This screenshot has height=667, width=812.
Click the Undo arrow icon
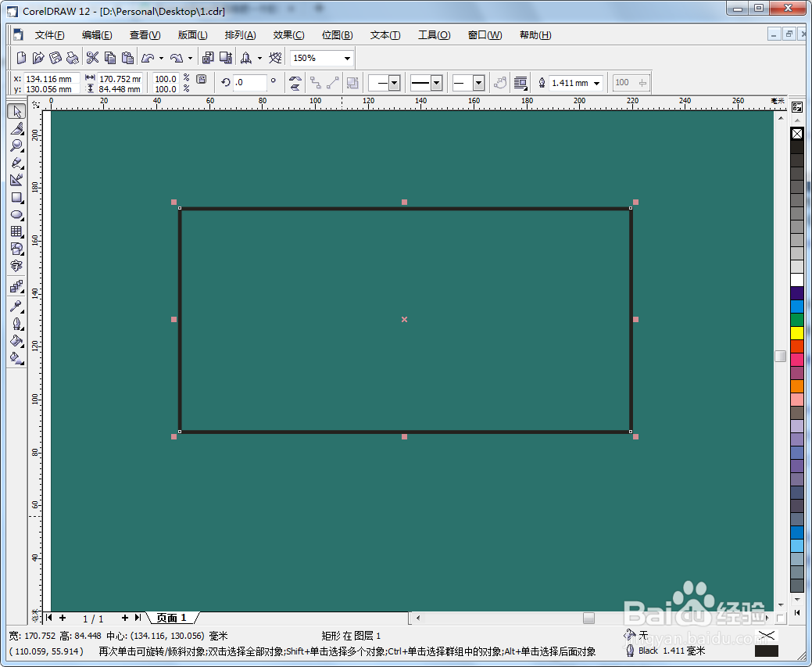pos(148,58)
